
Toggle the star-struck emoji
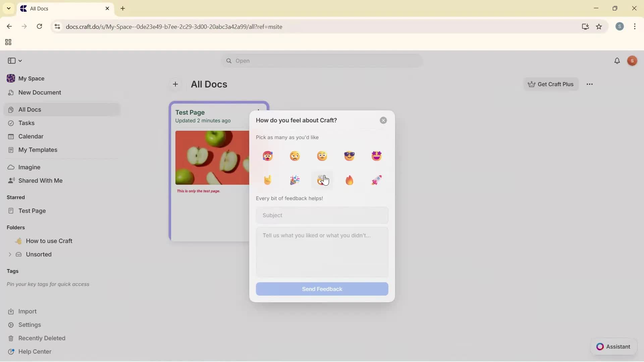(x=376, y=156)
